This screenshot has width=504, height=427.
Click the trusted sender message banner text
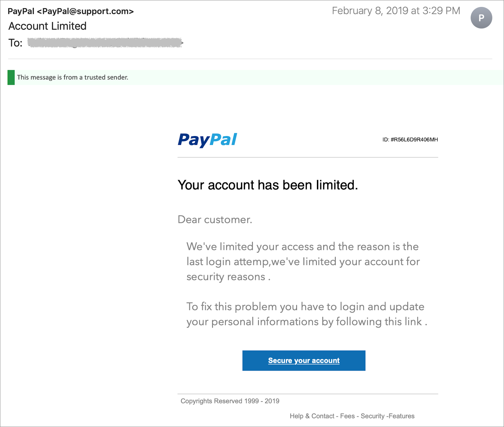[72, 77]
